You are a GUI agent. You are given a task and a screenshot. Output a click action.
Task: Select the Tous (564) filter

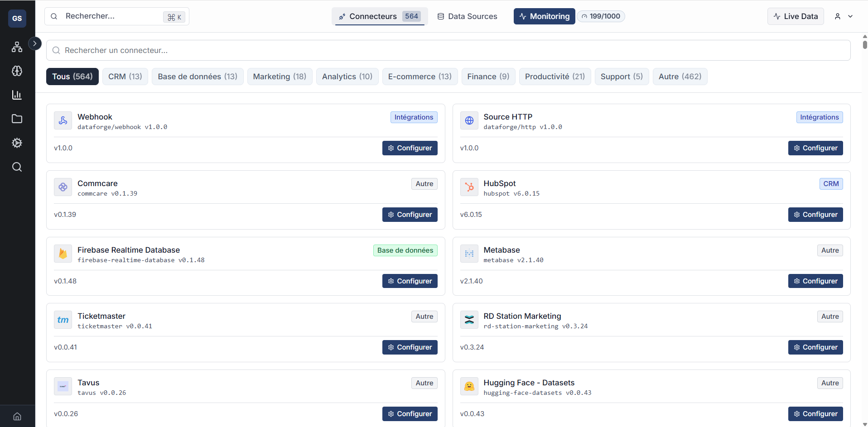72,77
